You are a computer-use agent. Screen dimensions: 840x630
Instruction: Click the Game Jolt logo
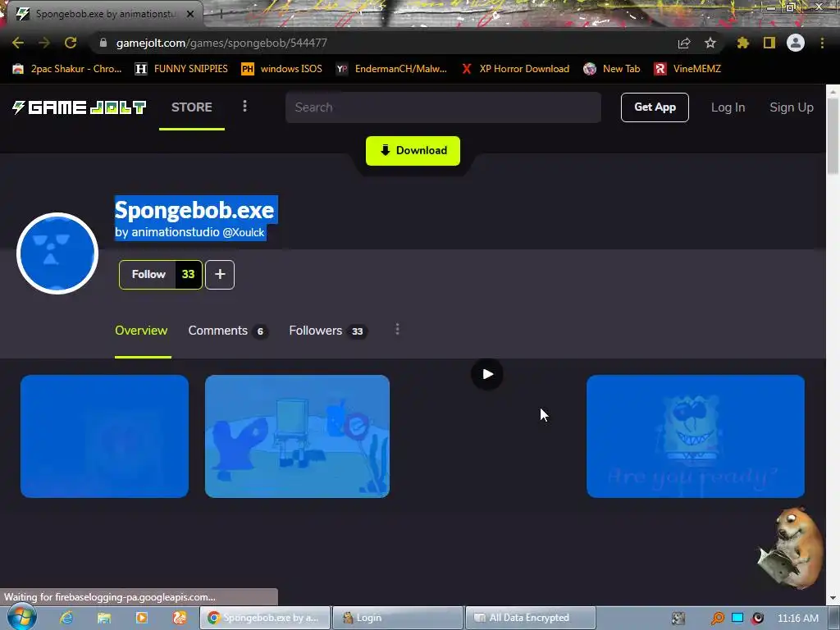[80, 107]
